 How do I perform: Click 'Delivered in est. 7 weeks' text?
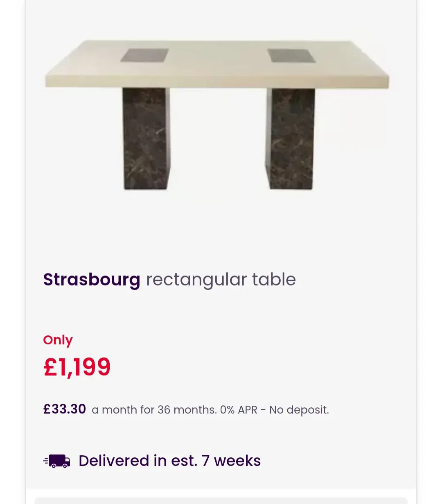[169, 461]
